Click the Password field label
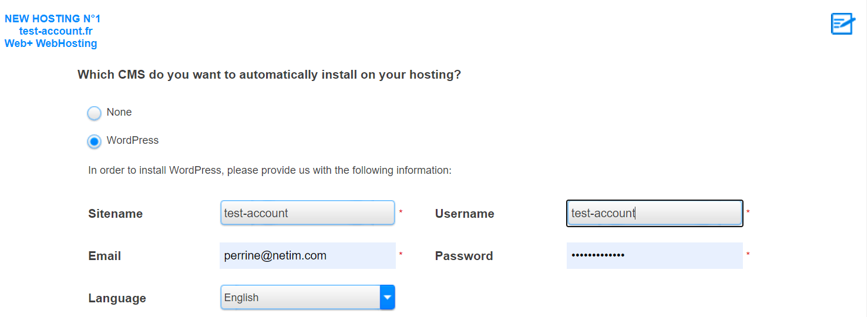The image size is (868, 317). coord(464,256)
